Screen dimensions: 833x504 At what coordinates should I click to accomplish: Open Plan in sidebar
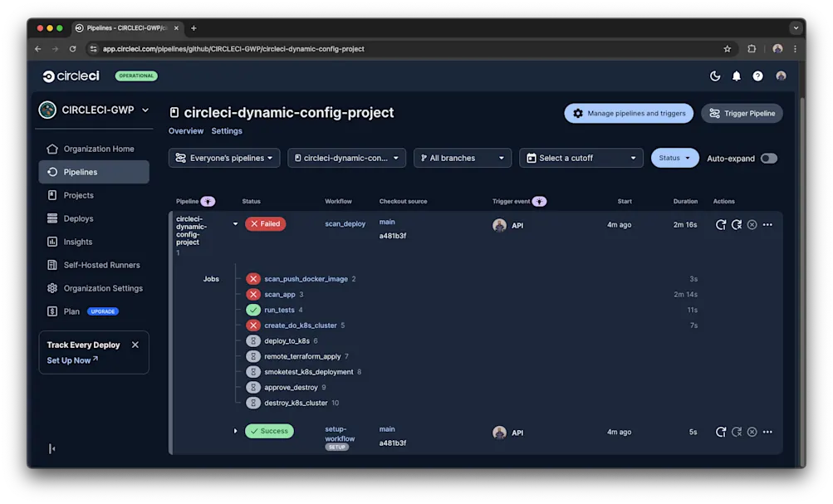tap(71, 311)
